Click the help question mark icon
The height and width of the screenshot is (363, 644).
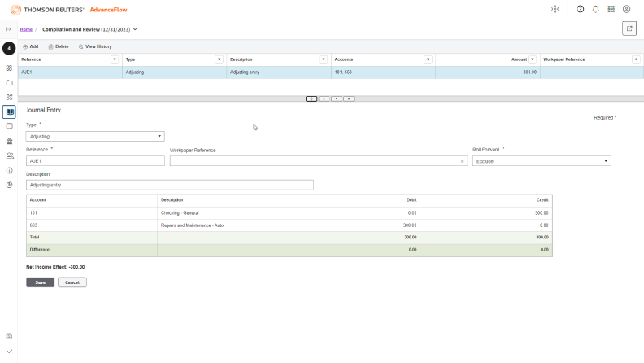581,9
